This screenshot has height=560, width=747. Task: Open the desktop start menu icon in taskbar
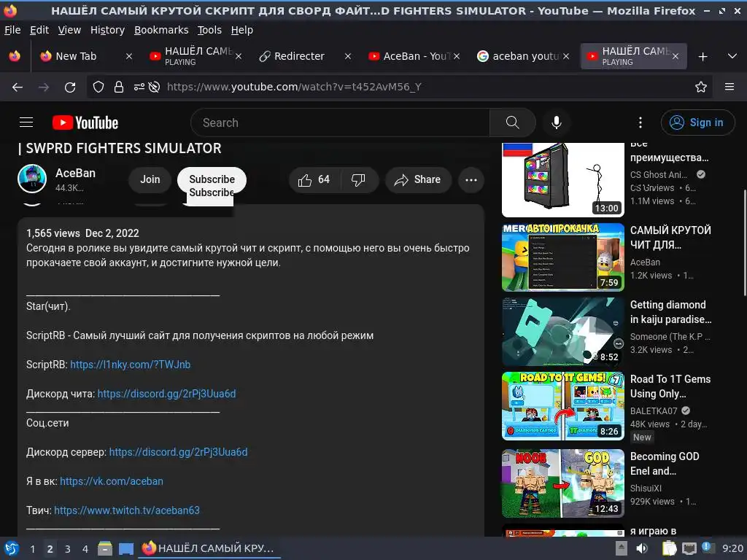[12, 548]
